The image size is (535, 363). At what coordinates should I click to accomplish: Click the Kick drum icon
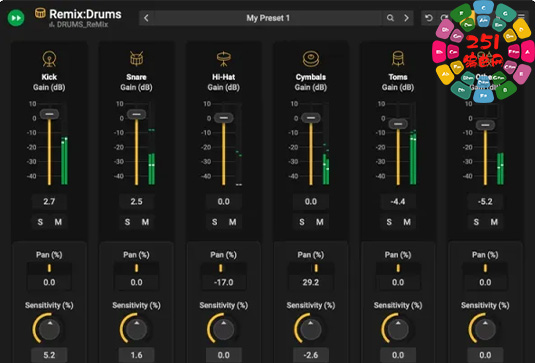point(49,59)
